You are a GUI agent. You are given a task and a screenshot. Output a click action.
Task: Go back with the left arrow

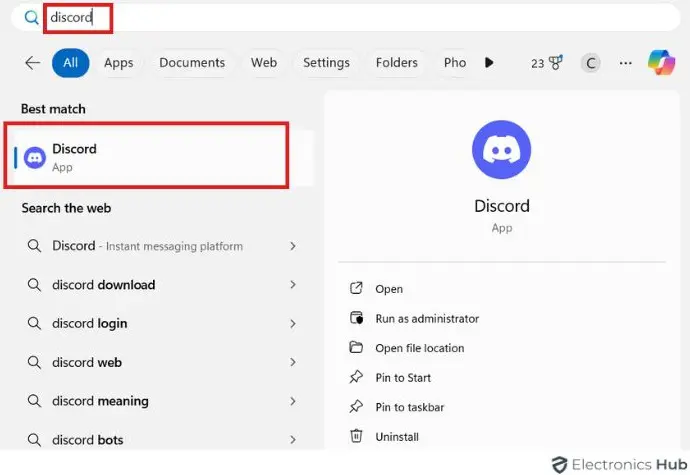coord(33,63)
